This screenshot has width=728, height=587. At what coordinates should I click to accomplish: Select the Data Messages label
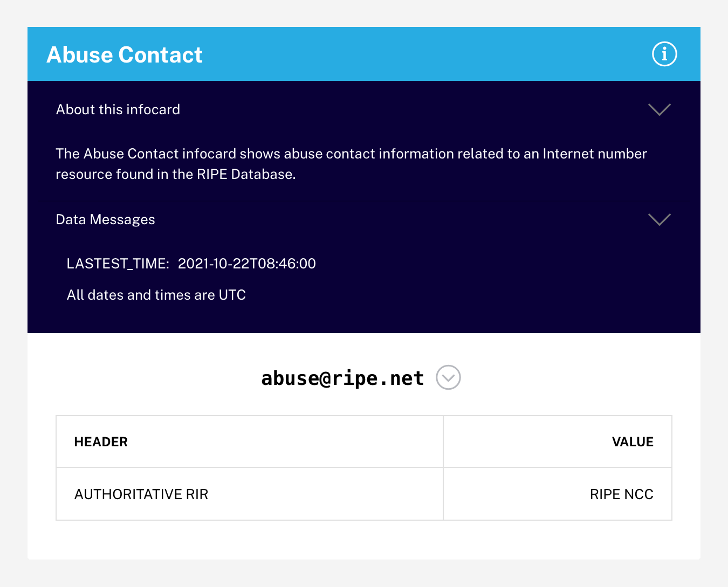pos(106,219)
